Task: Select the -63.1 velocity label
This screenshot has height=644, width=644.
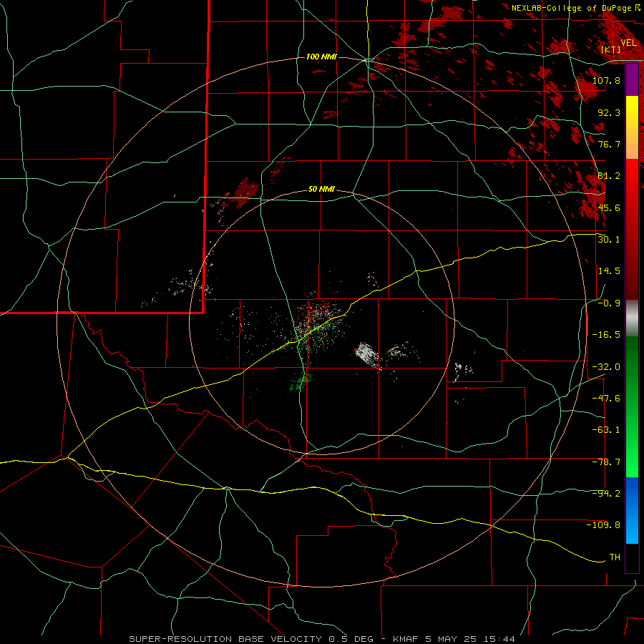Action: point(606,430)
